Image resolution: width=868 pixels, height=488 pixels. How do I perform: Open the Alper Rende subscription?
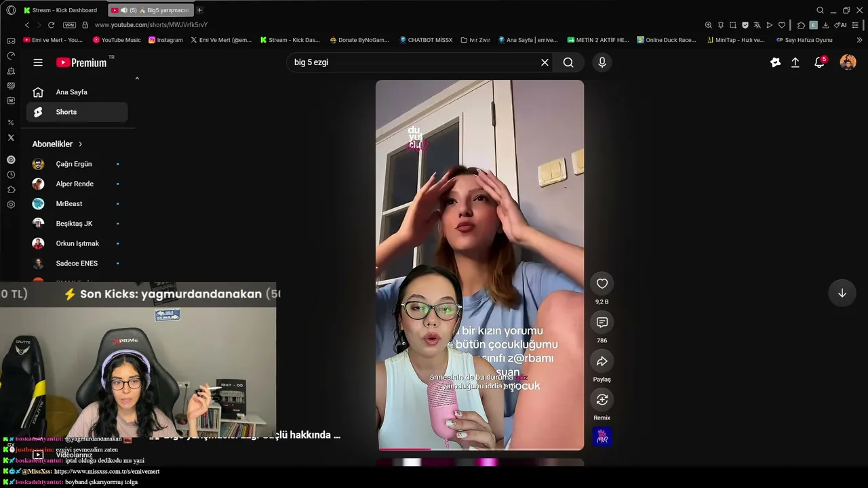point(77,184)
